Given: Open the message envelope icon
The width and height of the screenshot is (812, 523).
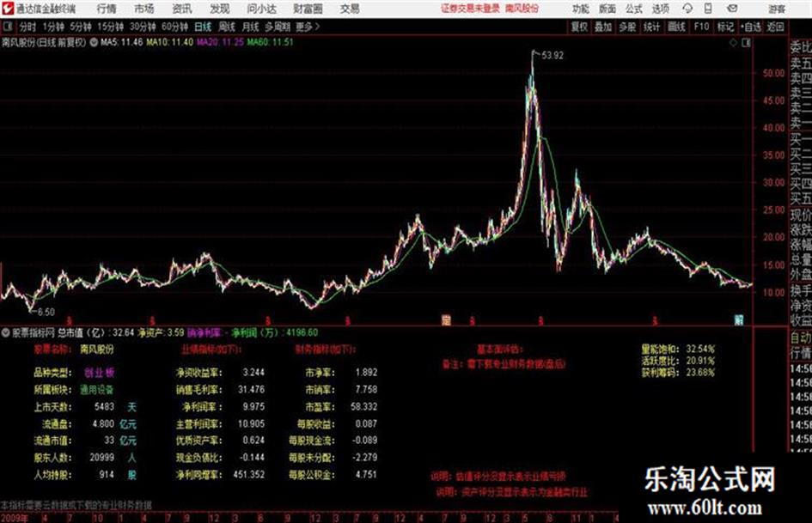Looking at the screenshot, I should point(732,9).
